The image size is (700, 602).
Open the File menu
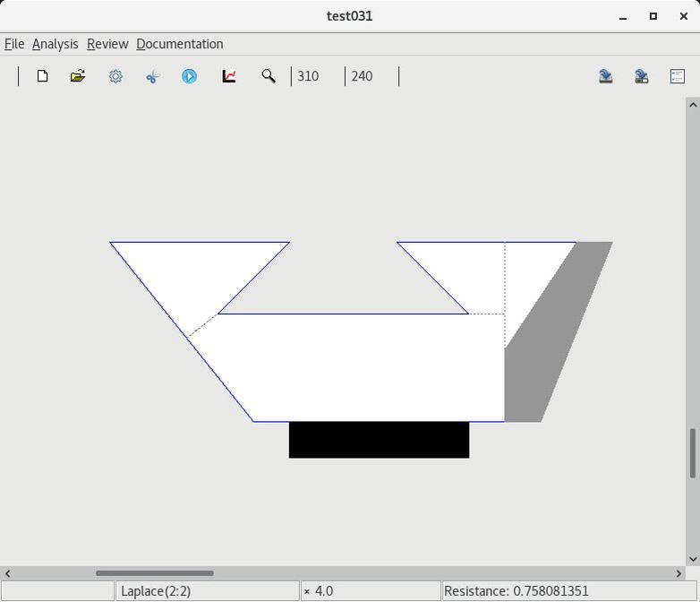pyautogui.click(x=14, y=44)
